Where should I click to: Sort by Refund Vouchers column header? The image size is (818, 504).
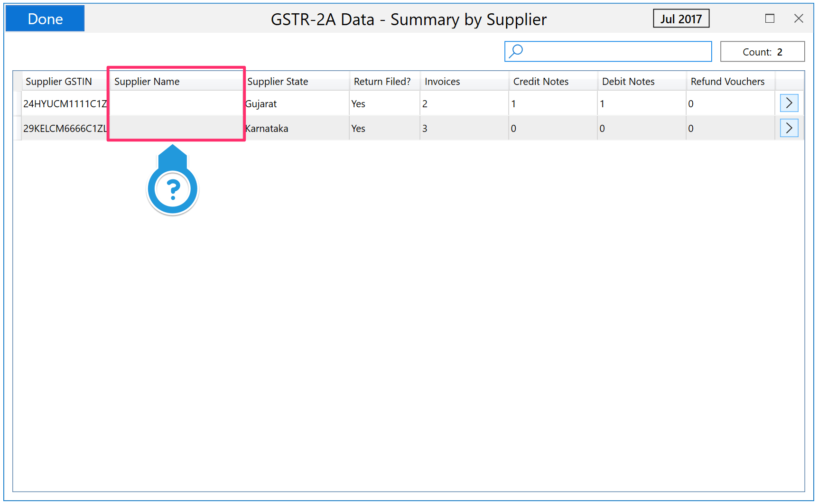(x=727, y=82)
